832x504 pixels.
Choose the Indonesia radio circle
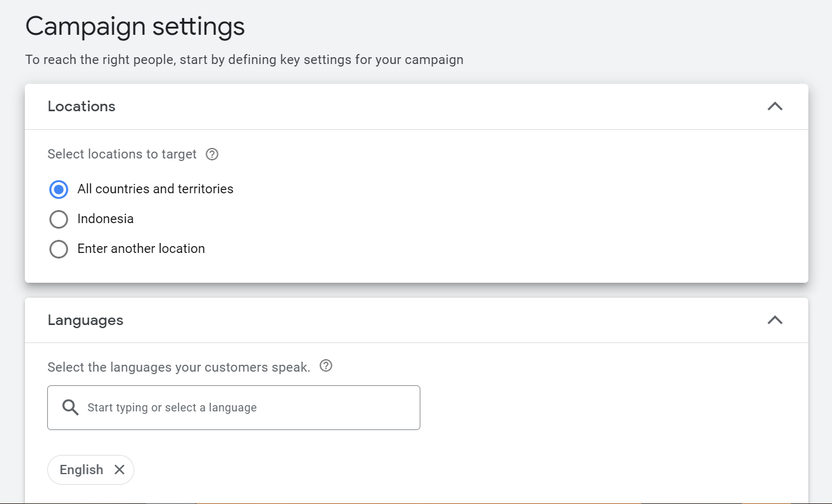click(58, 219)
